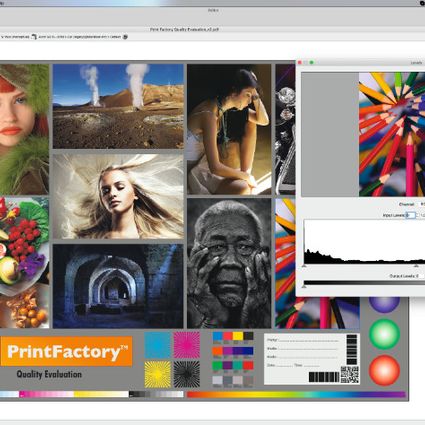Image resolution: width=425 pixels, height=425 pixels.
Task: Zoom the Levels window with the green button
Action: pos(312,62)
